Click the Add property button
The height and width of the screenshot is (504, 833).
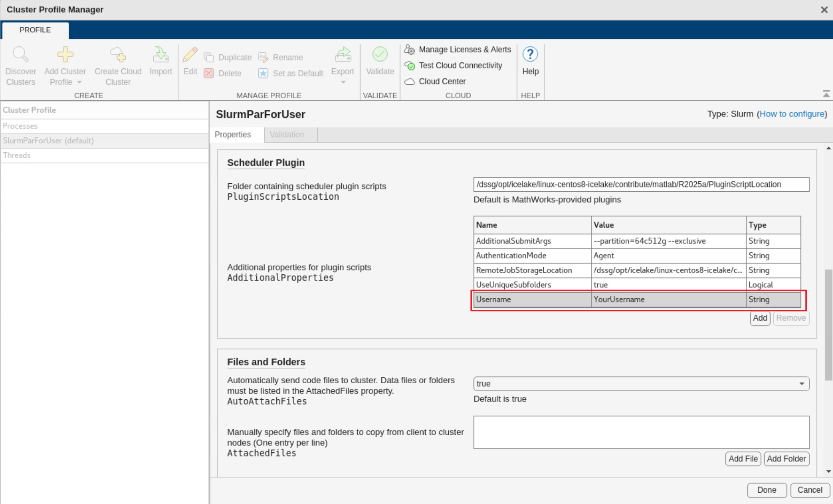click(x=760, y=318)
